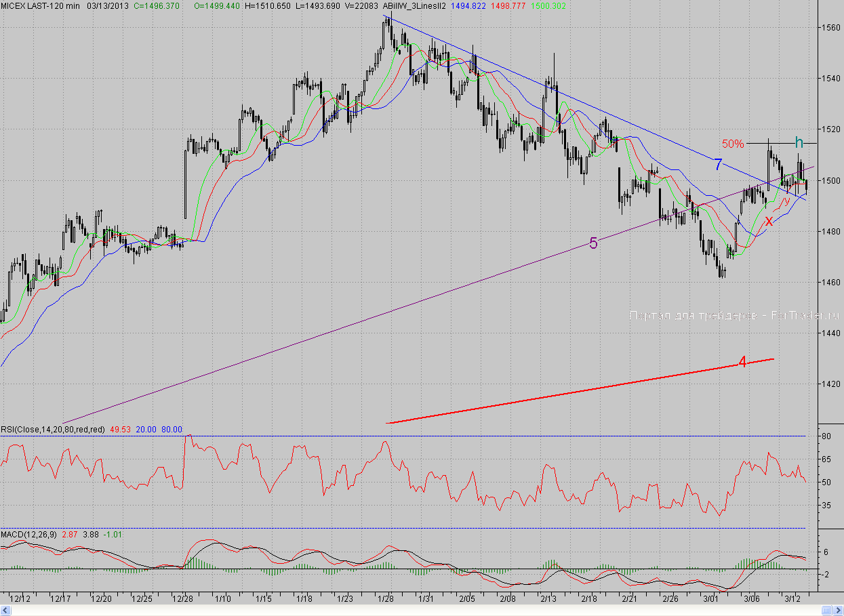
Task: Click the RSI 80 level axis label
Action: 827,436
